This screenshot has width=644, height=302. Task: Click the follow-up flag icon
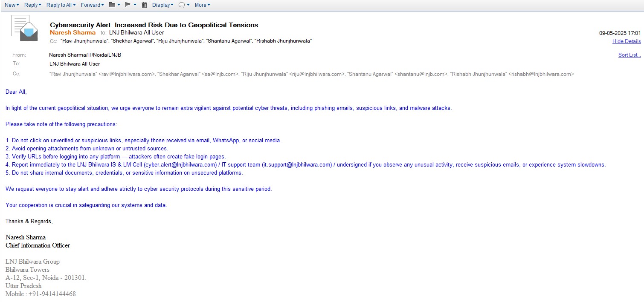pyautogui.click(x=128, y=5)
